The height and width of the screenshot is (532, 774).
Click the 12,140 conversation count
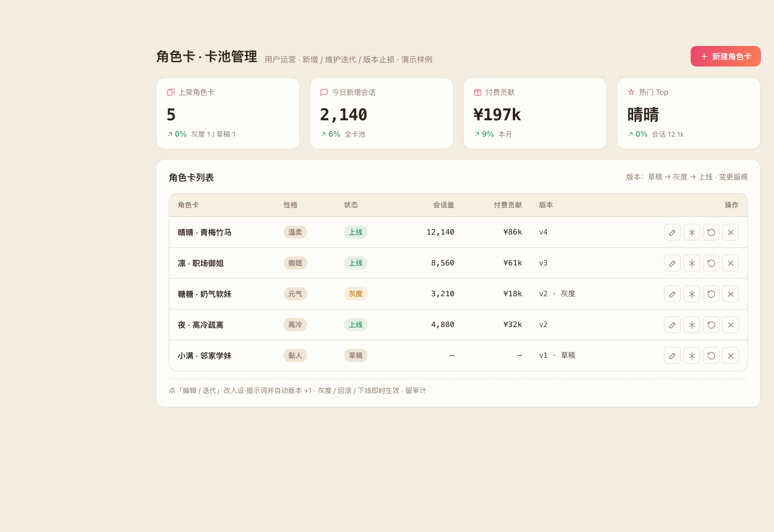(x=440, y=232)
